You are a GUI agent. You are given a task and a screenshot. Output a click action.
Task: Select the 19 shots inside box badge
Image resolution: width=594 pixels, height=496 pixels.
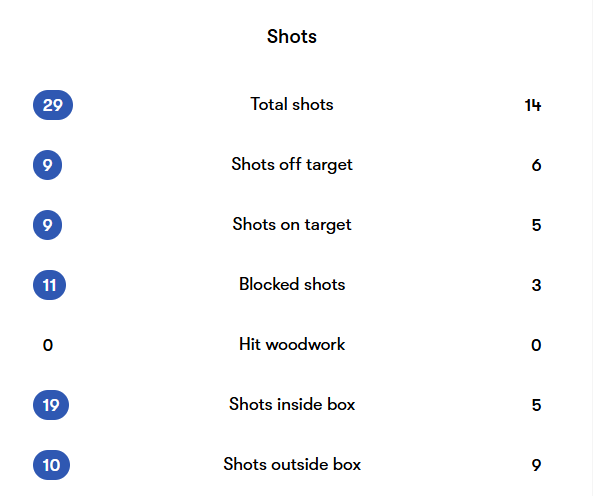pos(51,405)
